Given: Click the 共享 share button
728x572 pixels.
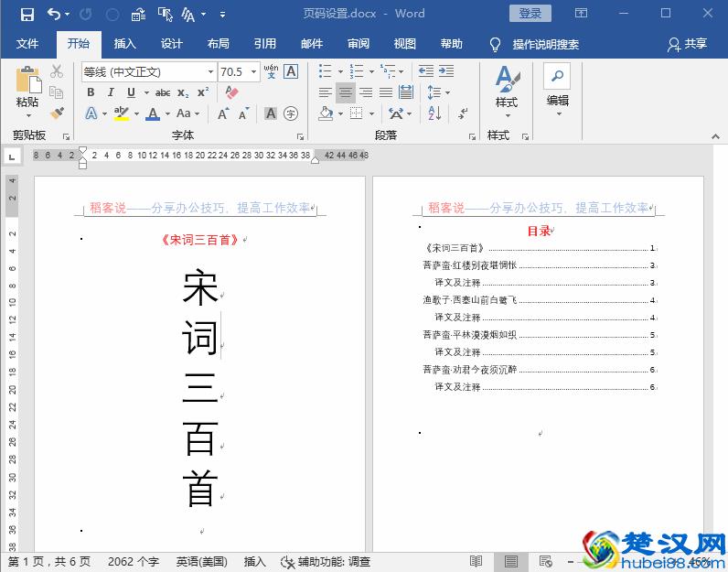Looking at the screenshot, I should [x=688, y=44].
